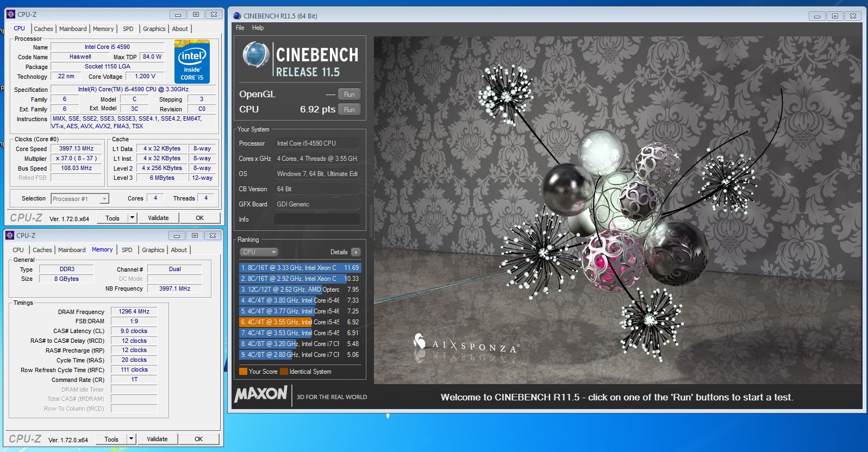Click the Processor field in Your System
This screenshot has height=452, width=868.
317,143
